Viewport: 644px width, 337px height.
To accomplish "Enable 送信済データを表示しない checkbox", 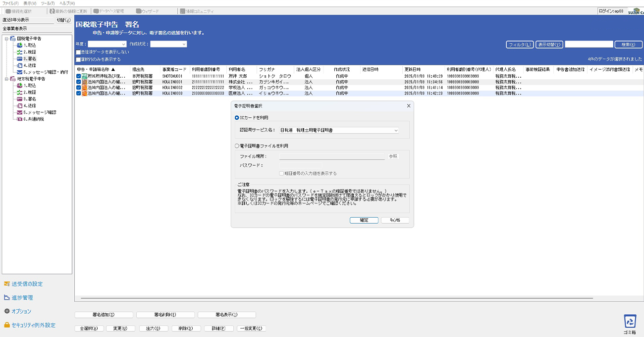I will tap(78, 52).
